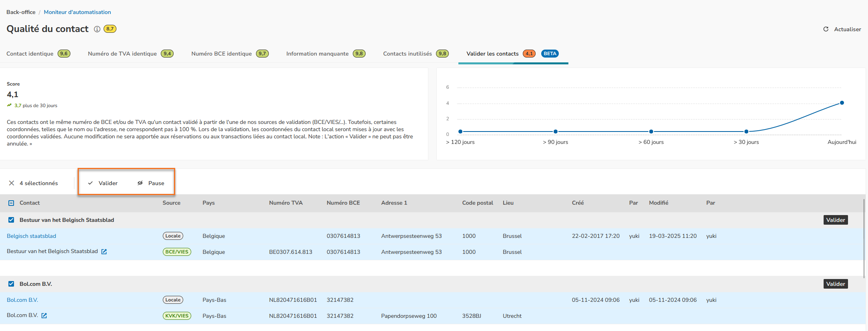Click the Modifié column header
The image size is (868, 331).
[659, 203]
